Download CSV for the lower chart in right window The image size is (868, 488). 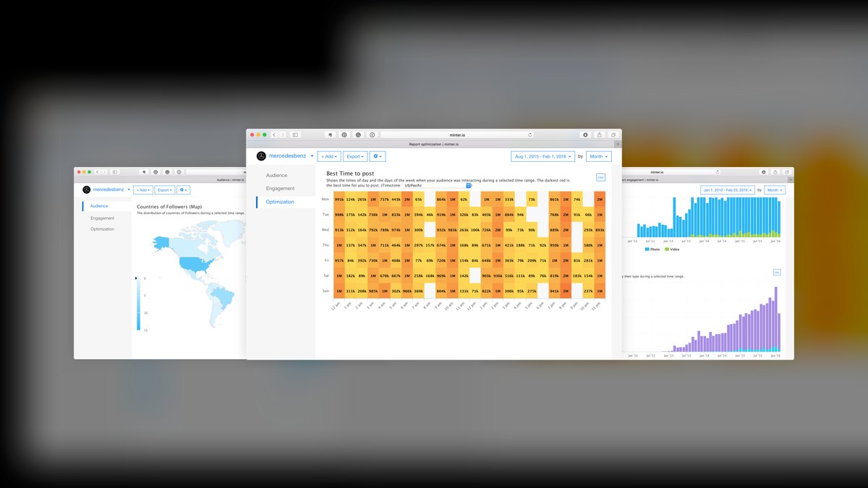(777, 272)
